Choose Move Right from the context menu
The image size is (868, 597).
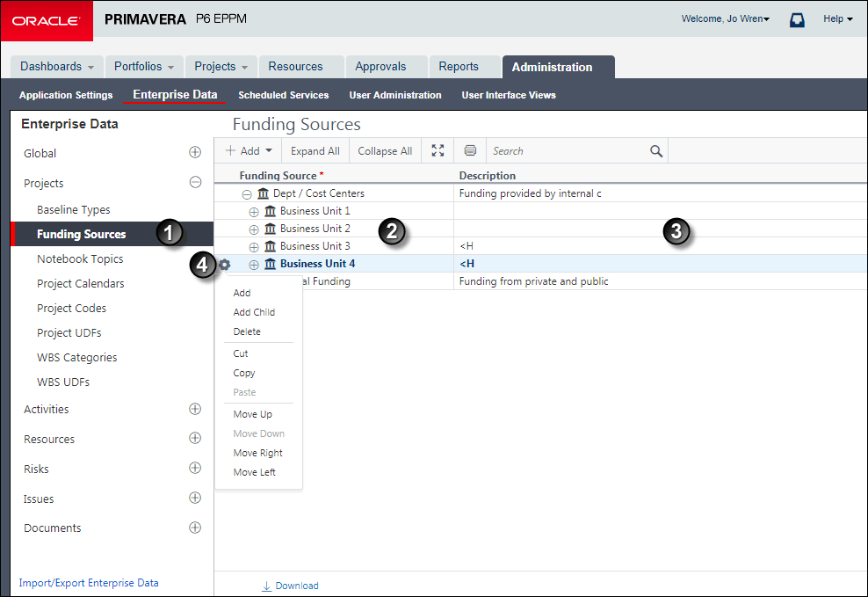tap(258, 453)
